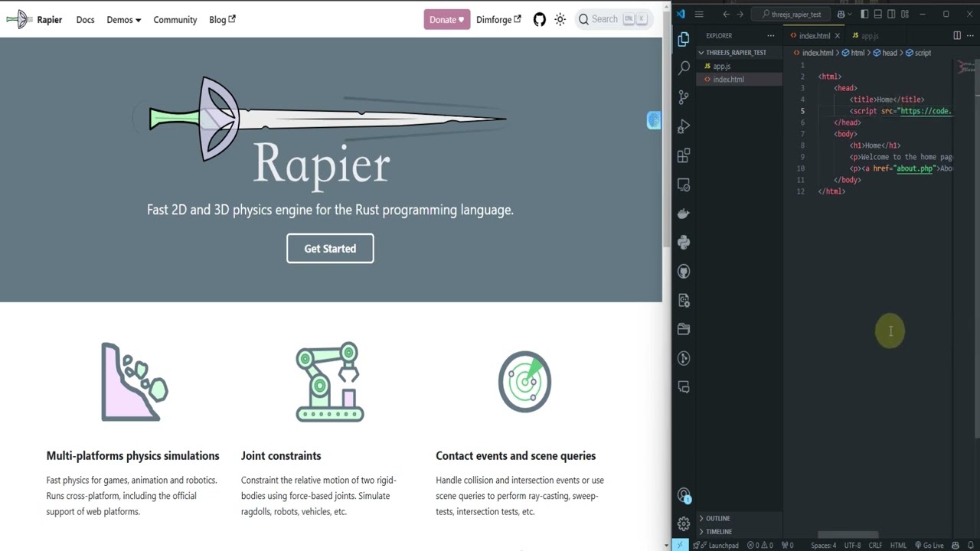
Task: Toggle the bottom panel in VS Code
Action: point(877,14)
